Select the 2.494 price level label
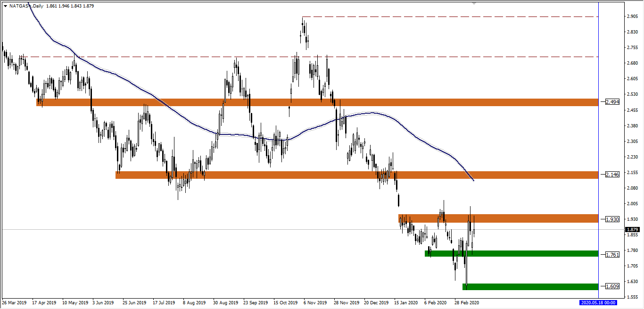Viewport: 644px width, 309px height. pos(611,102)
